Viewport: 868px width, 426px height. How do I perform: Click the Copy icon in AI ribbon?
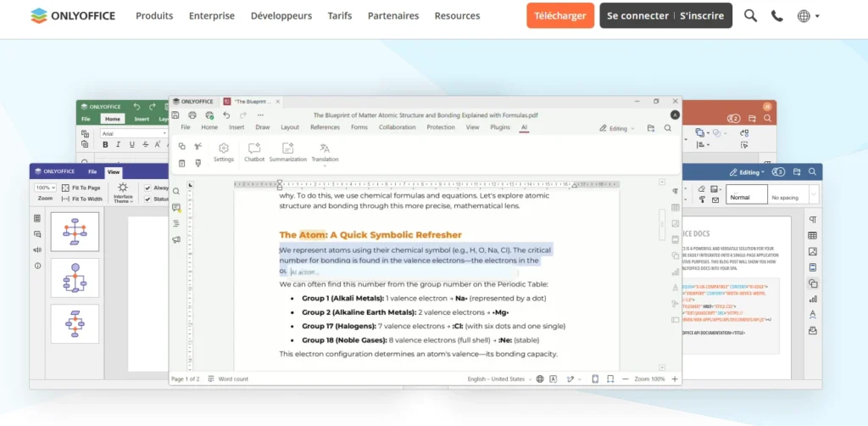[181, 146]
